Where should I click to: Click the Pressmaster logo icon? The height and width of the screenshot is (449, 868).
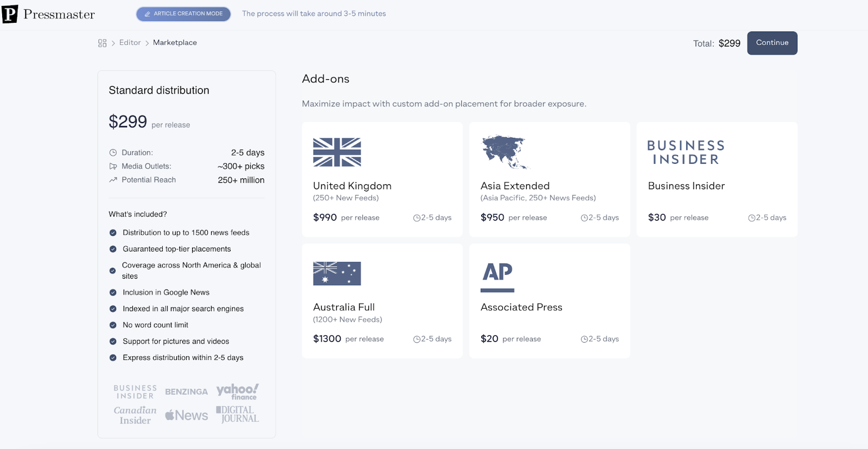pos(10,14)
